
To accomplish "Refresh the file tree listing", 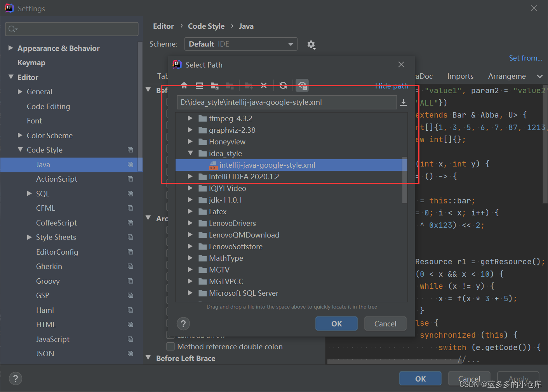I will coord(283,85).
